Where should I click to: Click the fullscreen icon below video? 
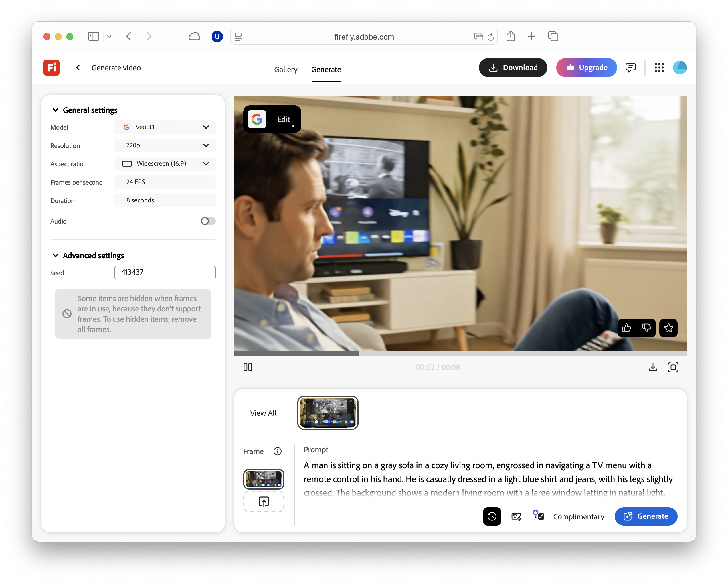(x=673, y=367)
